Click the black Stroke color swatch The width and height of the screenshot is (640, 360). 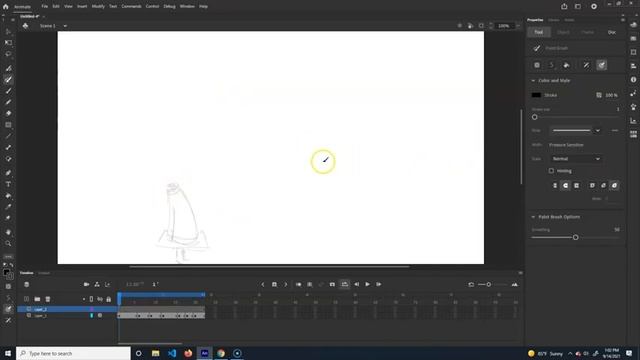(536, 95)
